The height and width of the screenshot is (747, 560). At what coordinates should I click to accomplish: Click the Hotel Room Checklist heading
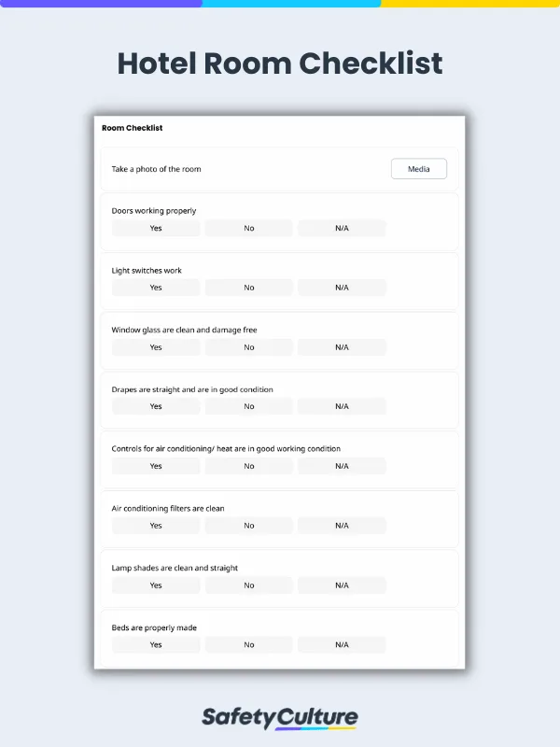[x=280, y=63]
